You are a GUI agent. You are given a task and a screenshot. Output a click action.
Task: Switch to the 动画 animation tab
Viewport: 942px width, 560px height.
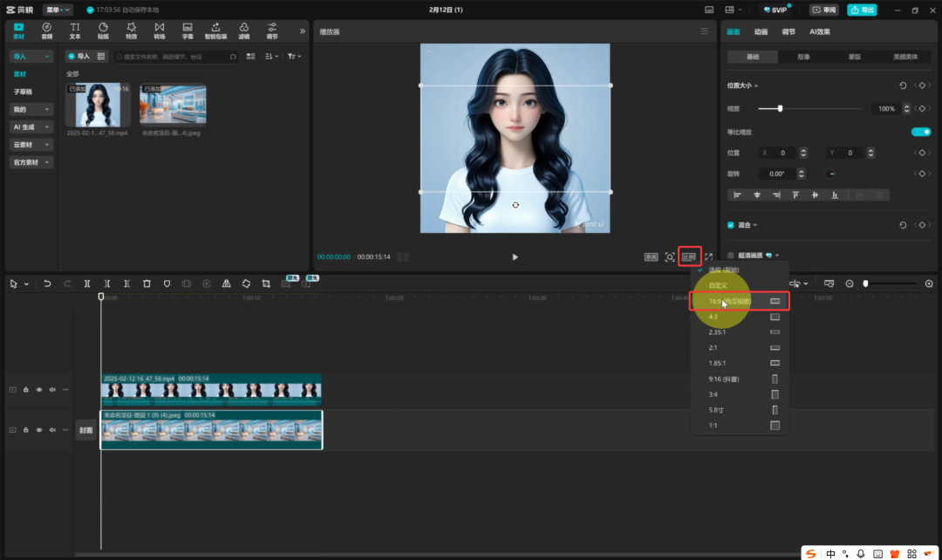click(x=761, y=32)
